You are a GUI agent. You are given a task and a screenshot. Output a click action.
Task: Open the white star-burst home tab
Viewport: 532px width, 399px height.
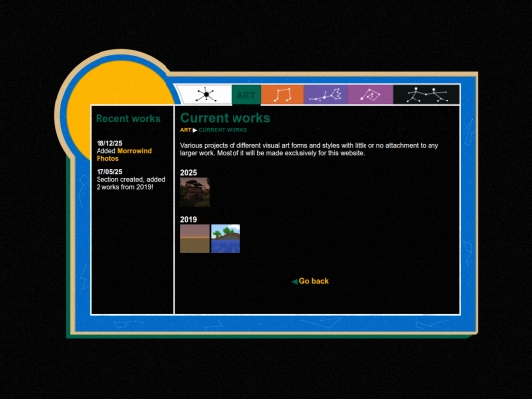(x=205, y=95)
